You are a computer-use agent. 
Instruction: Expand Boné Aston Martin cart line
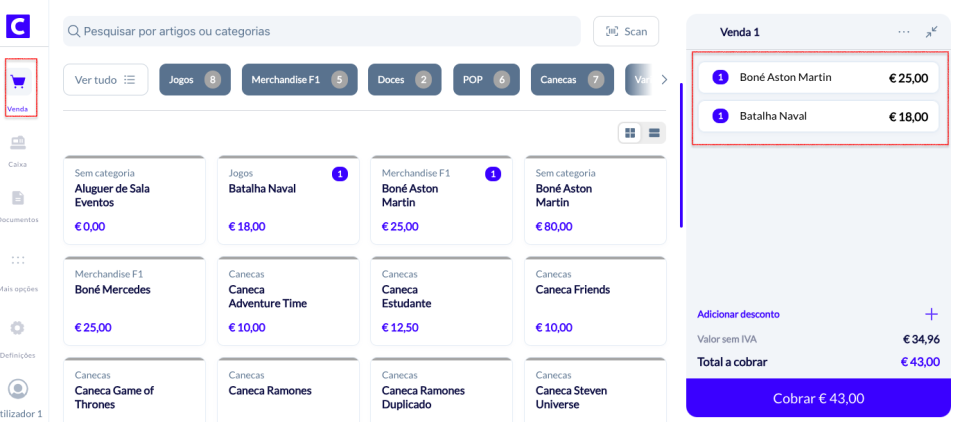pyautogui.click(x=817, y=77)
